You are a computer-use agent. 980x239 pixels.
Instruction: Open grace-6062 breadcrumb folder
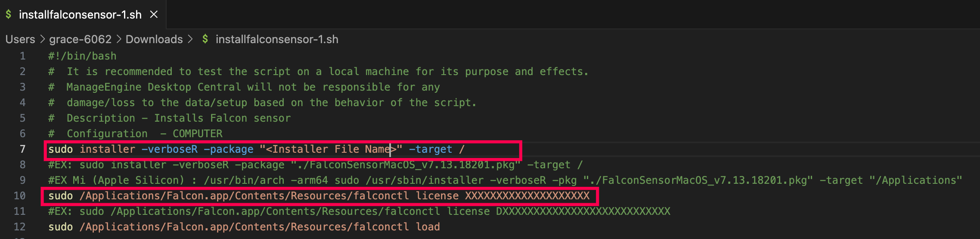pos(80,39)
